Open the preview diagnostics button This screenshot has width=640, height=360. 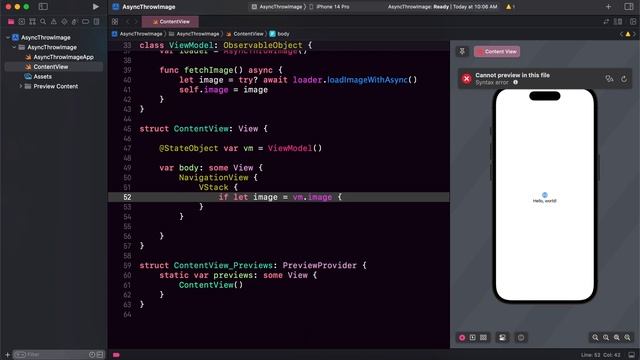tap(609, 79)
